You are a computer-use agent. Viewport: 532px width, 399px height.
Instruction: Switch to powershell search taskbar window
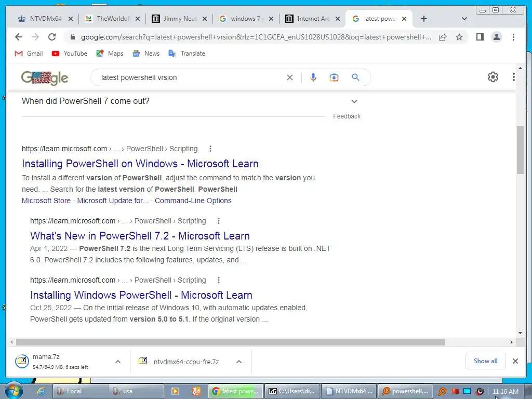pyautogui.click(x=405, y=391)
